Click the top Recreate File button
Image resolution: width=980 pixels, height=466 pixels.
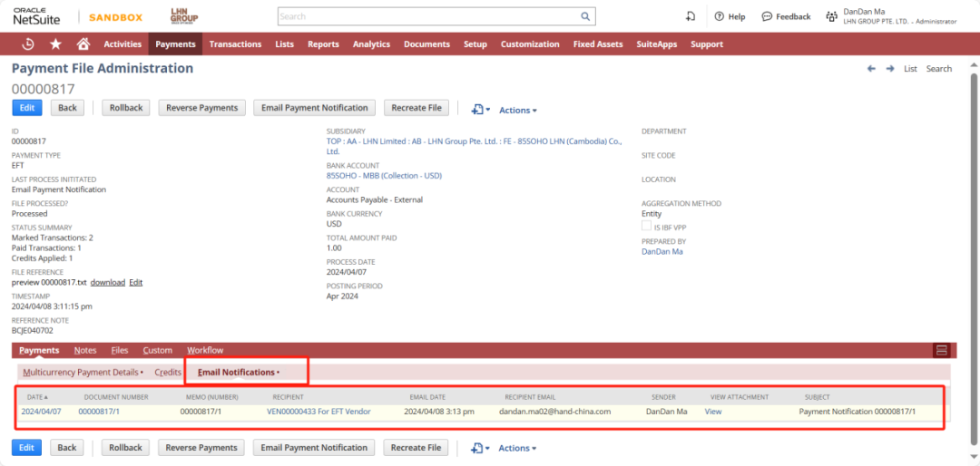pyautogui.click(x=416, y=108)
